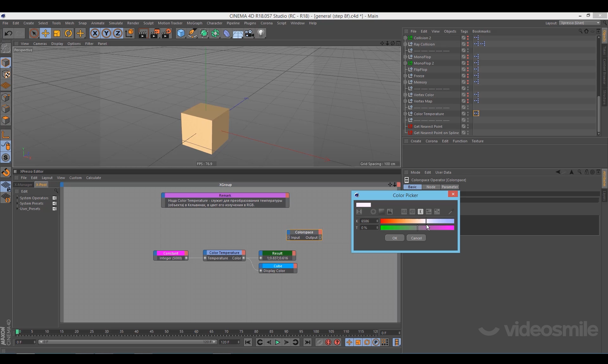Add a light object from toolbar

pyautogui.click(x=261, y=33)
